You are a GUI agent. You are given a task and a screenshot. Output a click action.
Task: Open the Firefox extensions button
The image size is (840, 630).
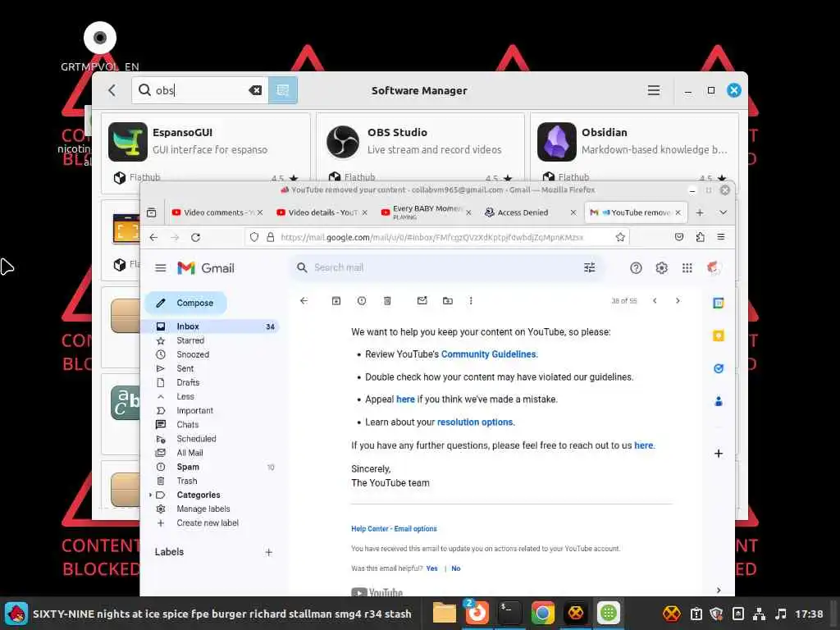700,237
